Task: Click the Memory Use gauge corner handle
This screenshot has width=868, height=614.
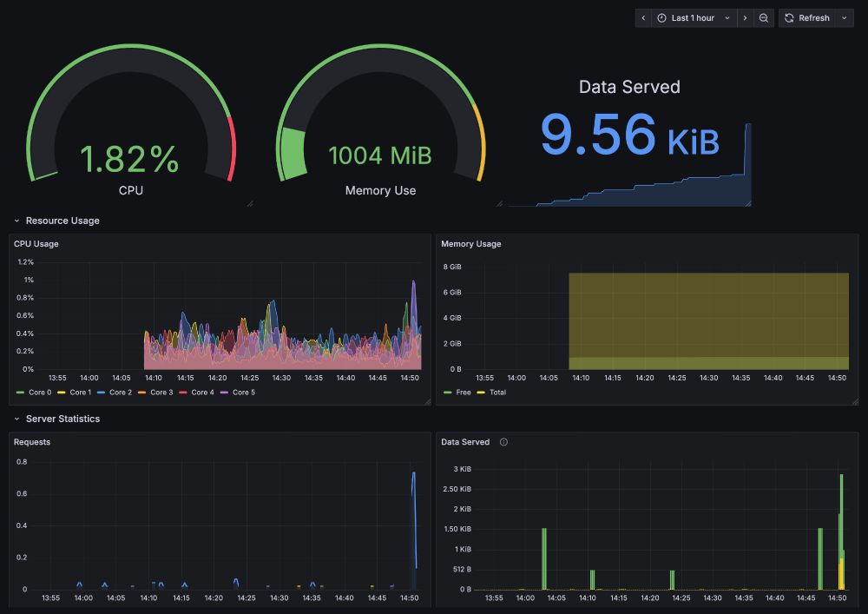Action: click(x=499, y=204)
